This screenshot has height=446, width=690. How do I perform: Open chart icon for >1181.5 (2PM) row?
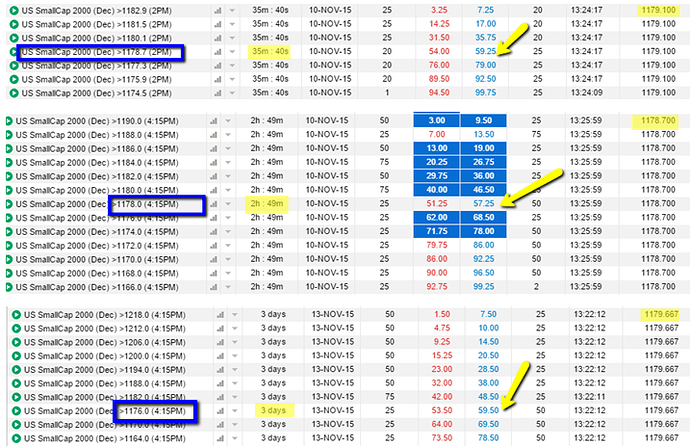click(218, 24)
